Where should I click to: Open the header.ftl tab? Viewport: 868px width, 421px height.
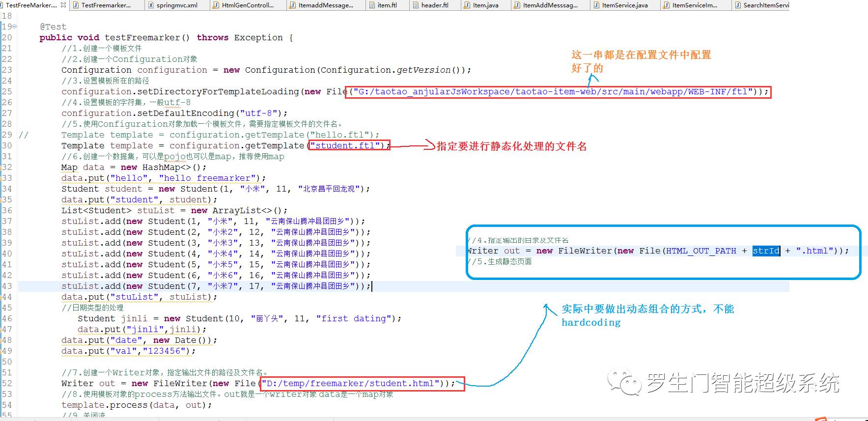tap(435, 5)
